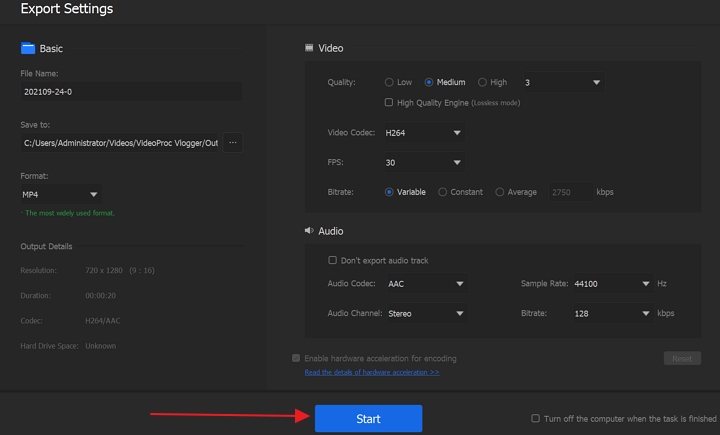Viewport: 720px width, 435px height.
Task: Toggle turn off computer when finished
Action: click(x=536, y=419)
